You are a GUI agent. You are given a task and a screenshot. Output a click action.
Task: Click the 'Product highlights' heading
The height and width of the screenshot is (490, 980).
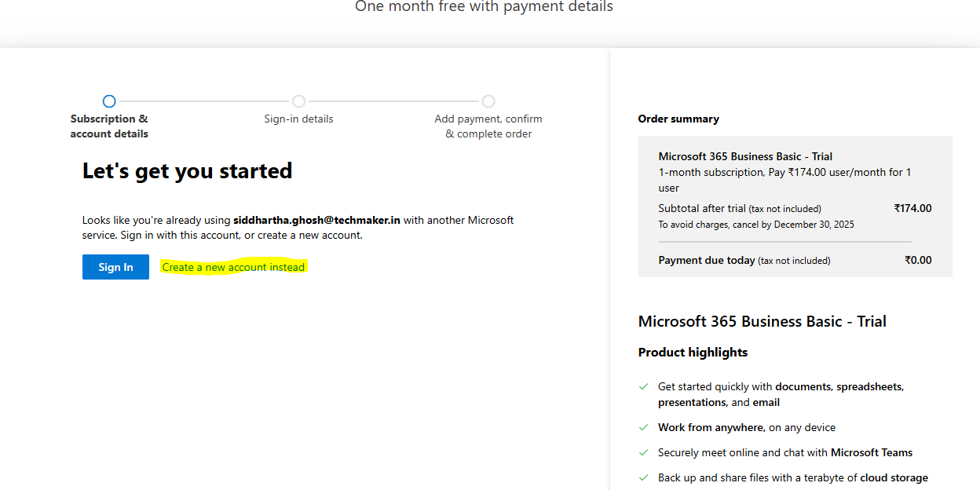693,353
